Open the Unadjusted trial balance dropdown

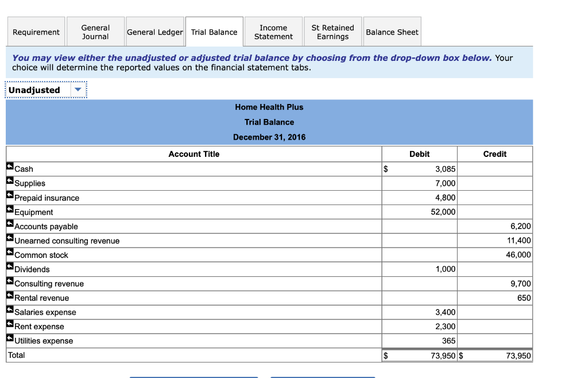coord(79,90)
